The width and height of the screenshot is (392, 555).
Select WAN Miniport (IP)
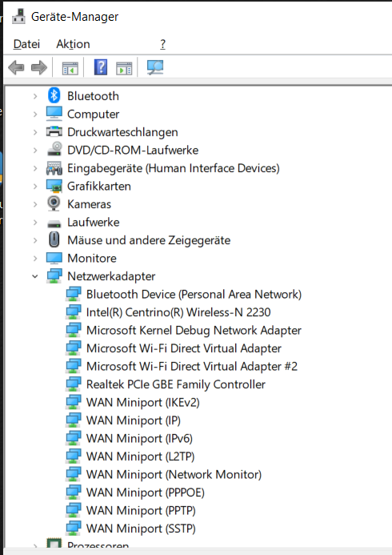tap(134, 420)
